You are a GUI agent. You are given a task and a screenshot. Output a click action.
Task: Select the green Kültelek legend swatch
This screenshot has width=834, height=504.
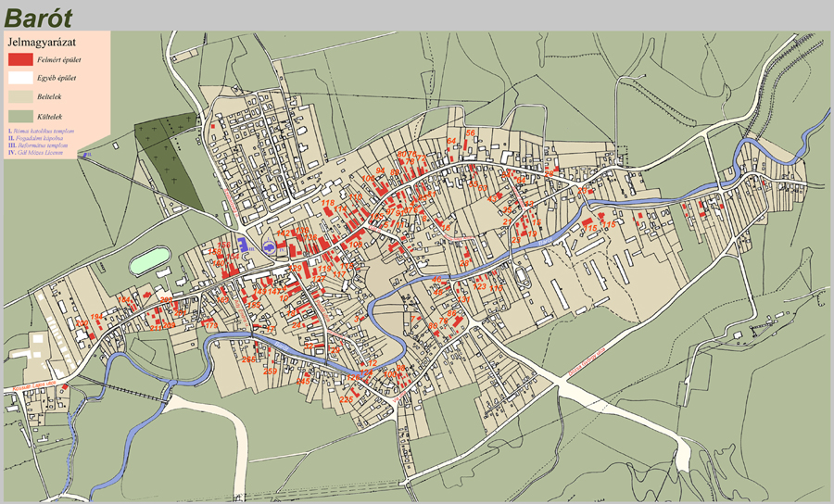[x=19, y=115]
